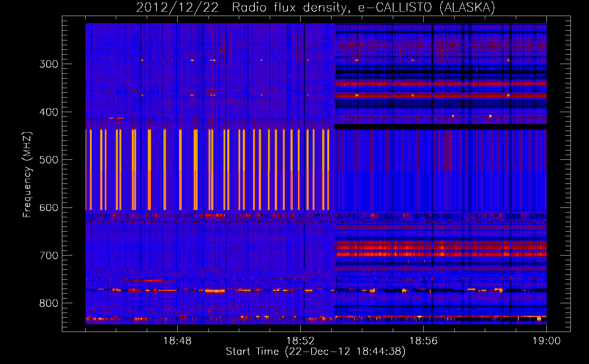The height and width of the screenshot is (364, 589).
Task: Click the 'Start Time (22-Dec-12 18:44:38)' label
Action: (x=316, y=352)
